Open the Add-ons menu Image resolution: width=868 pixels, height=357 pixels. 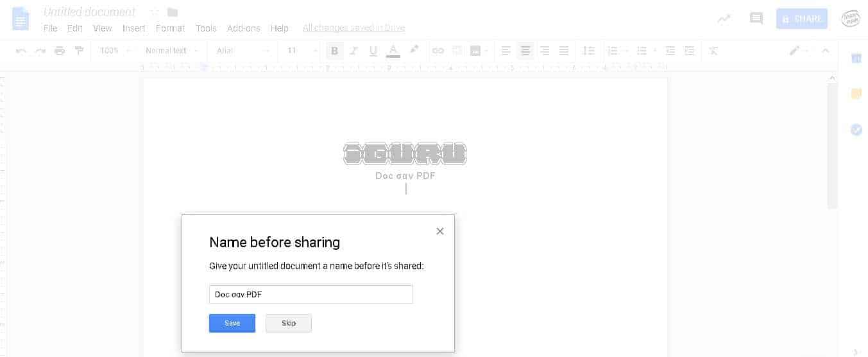click(244, 28)
